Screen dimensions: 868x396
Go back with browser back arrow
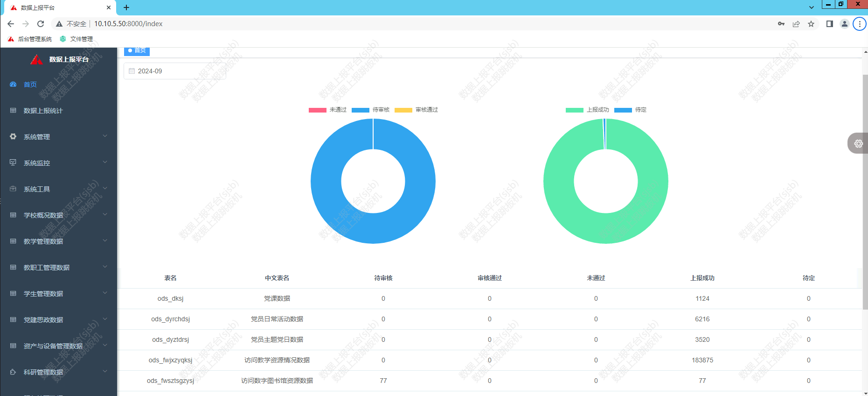11,24
